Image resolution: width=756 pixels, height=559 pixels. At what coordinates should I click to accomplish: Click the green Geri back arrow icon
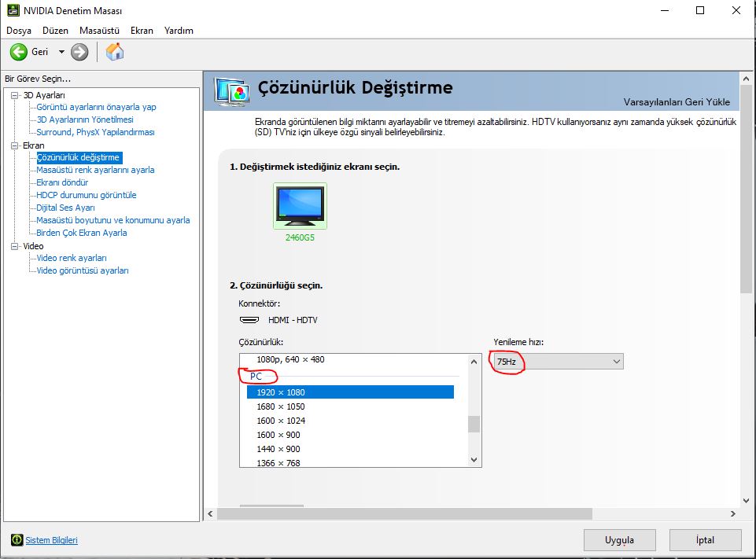pos(19,52)
